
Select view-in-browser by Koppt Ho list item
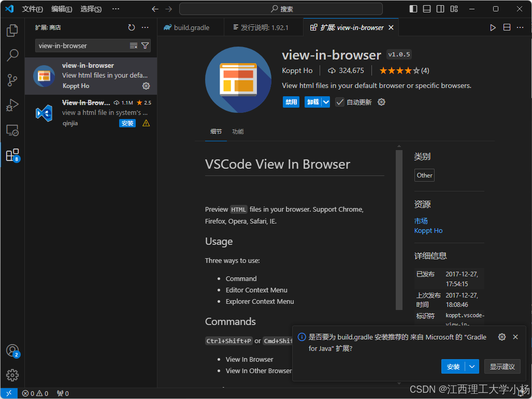pyautogui.click(x=91, y=76)
